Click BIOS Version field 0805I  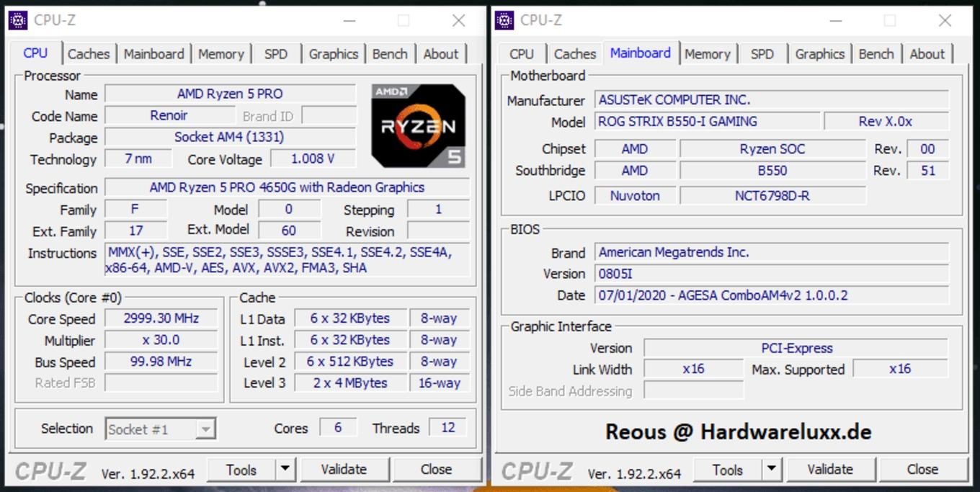772,274
